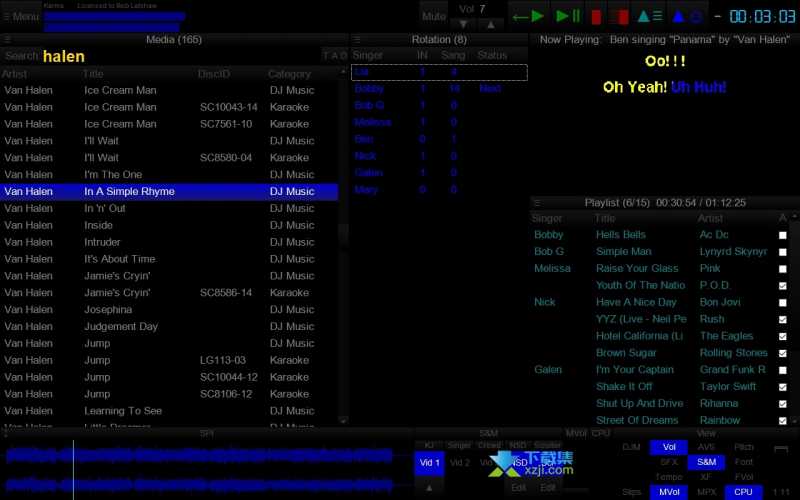Uncheck the Youth Of The Natio checkbox
Image resolution: width=800 pixels, height=500 pixels.
coord(783,286)
